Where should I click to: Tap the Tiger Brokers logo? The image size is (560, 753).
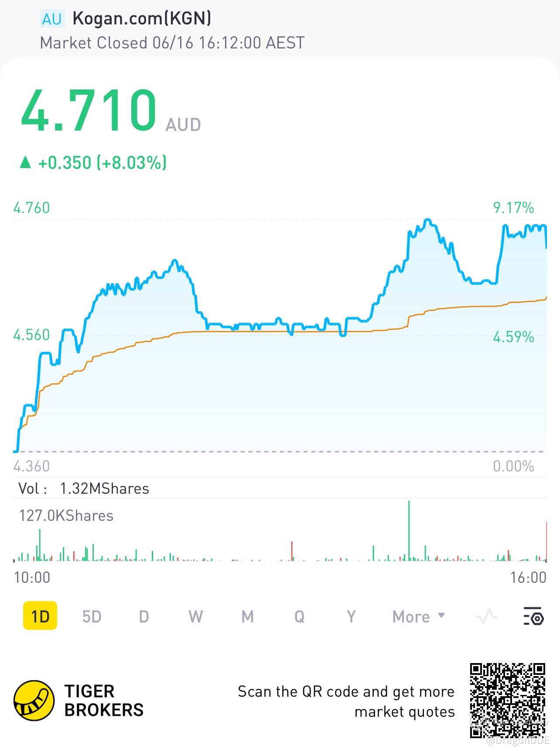click(x=34, y=701)
